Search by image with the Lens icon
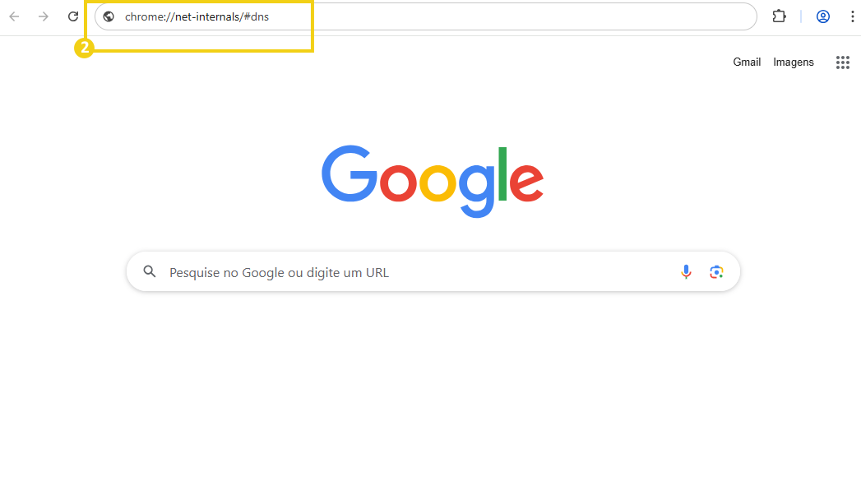Viewport: 861px width, 504px height. click(x=716, y=272)
